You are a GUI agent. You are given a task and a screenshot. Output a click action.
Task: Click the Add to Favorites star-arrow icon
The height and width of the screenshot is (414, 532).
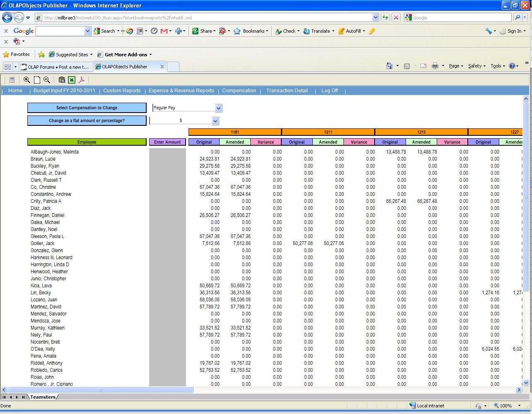click(x=41, y=54)
